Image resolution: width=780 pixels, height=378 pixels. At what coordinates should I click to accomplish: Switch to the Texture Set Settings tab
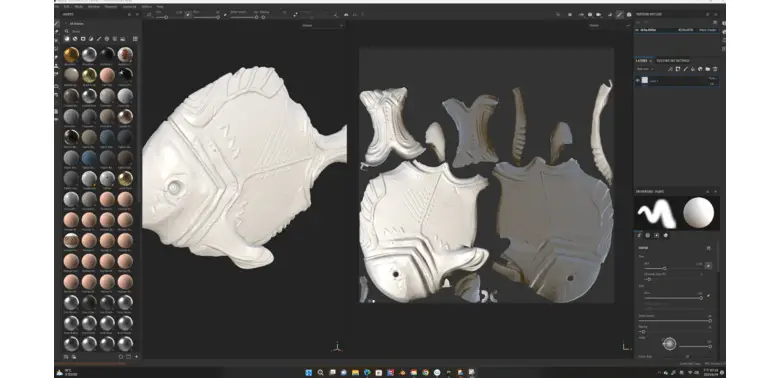click(673, 61)
